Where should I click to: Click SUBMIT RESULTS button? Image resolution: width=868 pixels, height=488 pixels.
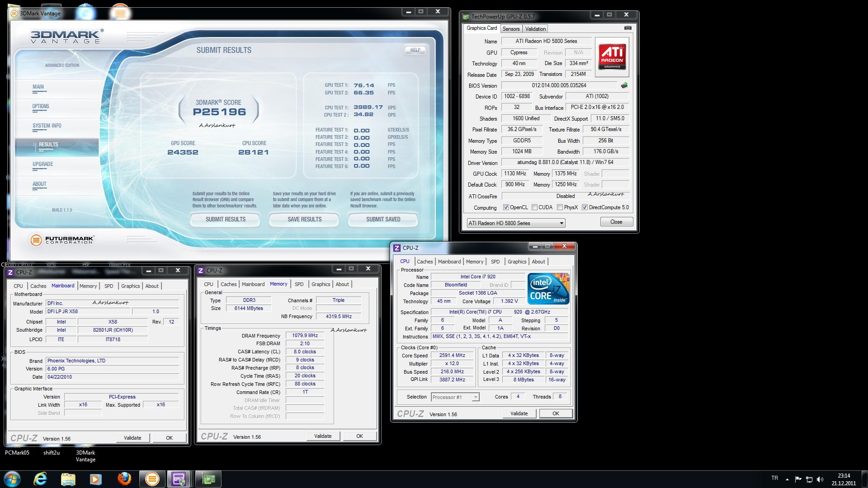pyautogui.click(x=225, y=220)
